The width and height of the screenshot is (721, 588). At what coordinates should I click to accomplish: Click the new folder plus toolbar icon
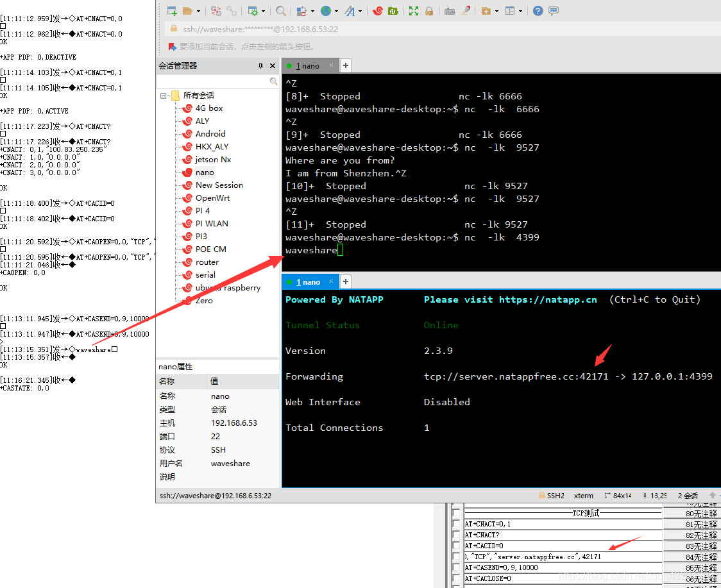pyautogui.click(x=486, y=11)
